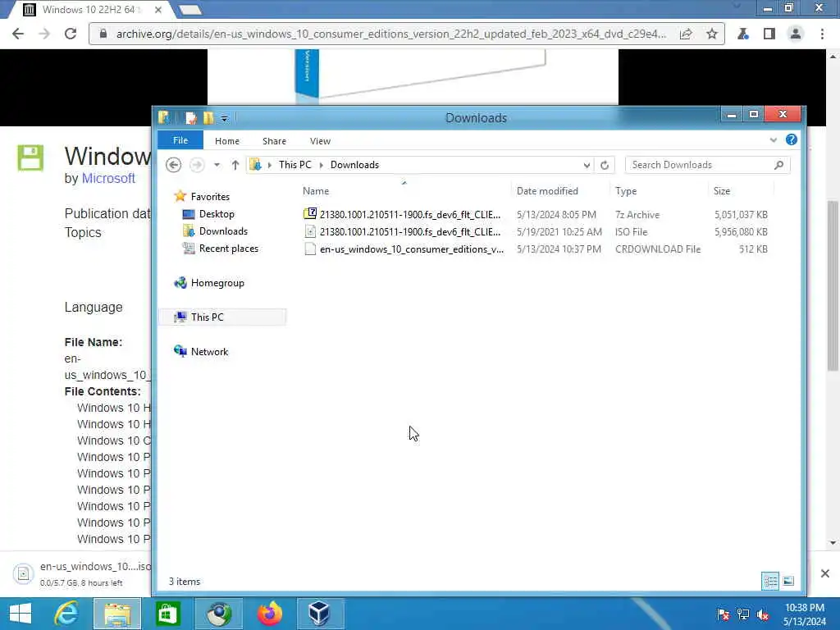
Task: Close the Chrome download bar
Action: [x=825, y=573]
